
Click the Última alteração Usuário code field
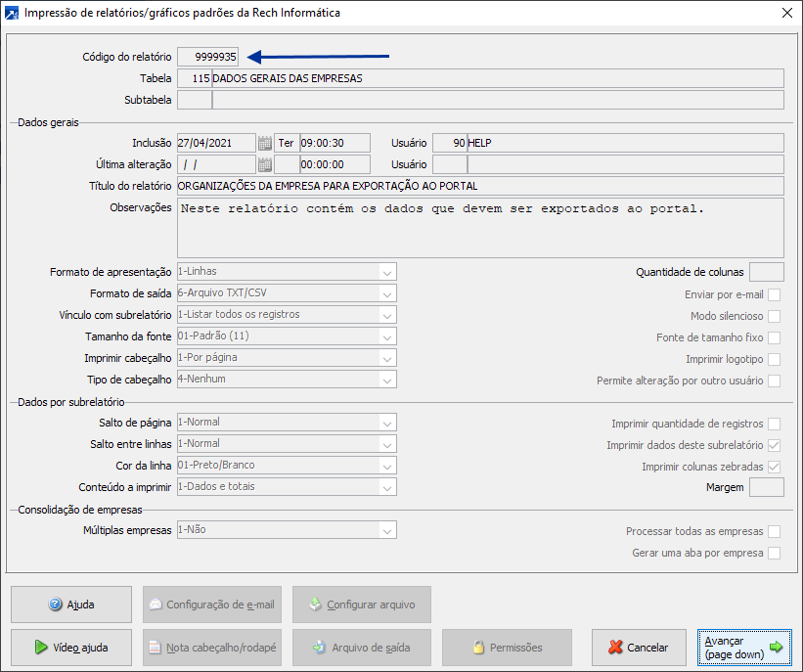click(450, 164)
